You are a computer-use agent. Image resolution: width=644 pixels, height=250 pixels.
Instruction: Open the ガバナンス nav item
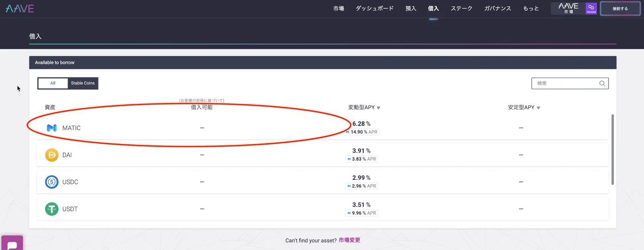point(498,8)
